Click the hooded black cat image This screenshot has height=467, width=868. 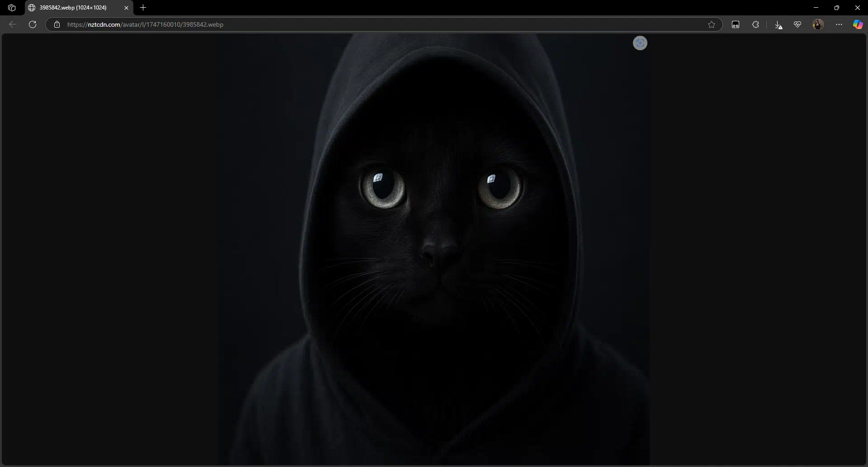tap(434, 249)
